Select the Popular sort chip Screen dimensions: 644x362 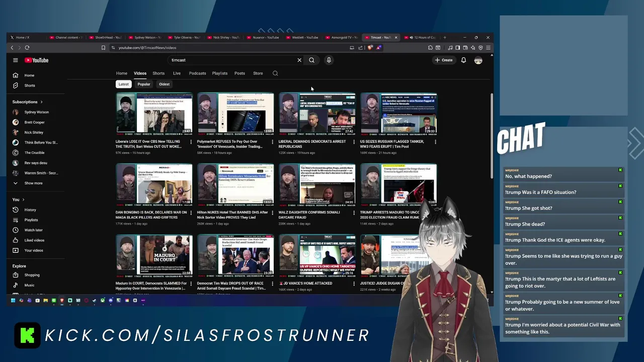pos(144,84)
